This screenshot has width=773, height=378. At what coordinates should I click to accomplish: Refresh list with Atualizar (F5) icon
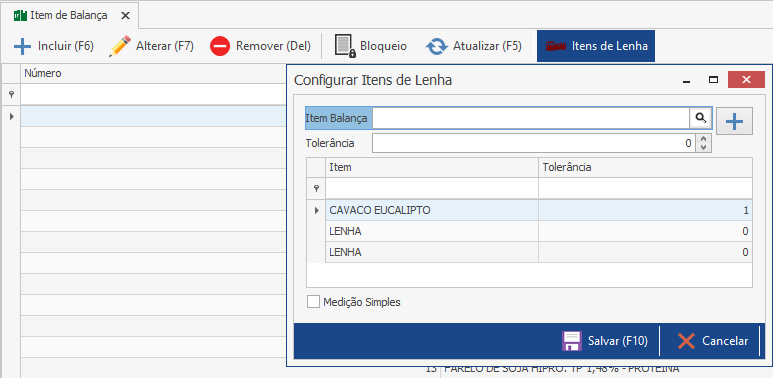coord(436,46)
